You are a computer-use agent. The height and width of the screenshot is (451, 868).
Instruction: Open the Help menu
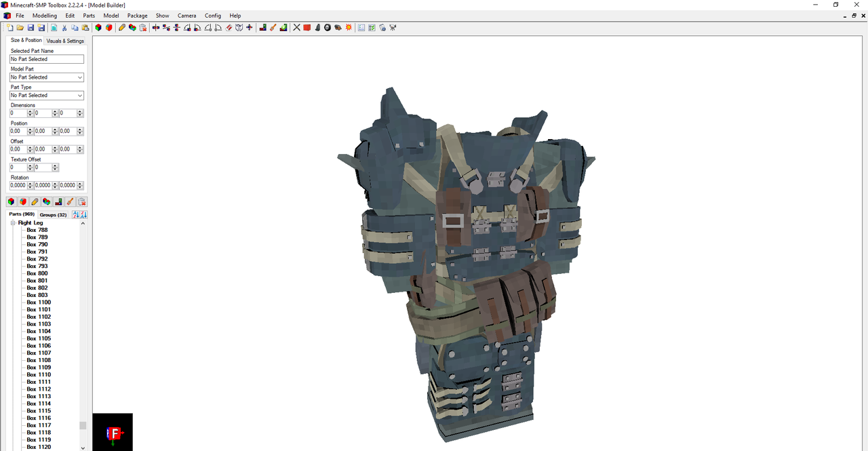tap(235, 16)
